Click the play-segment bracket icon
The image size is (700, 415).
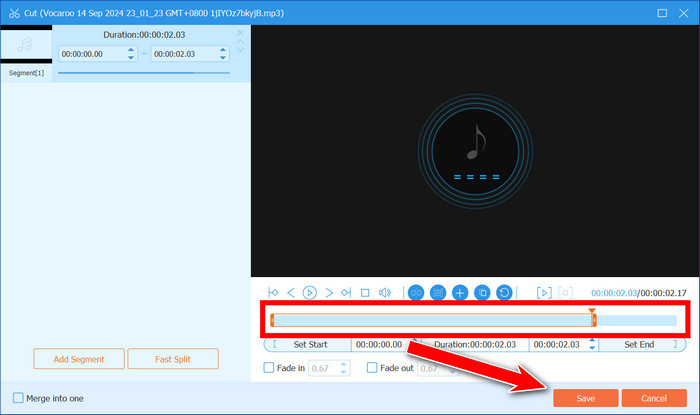tap(544, 293)
